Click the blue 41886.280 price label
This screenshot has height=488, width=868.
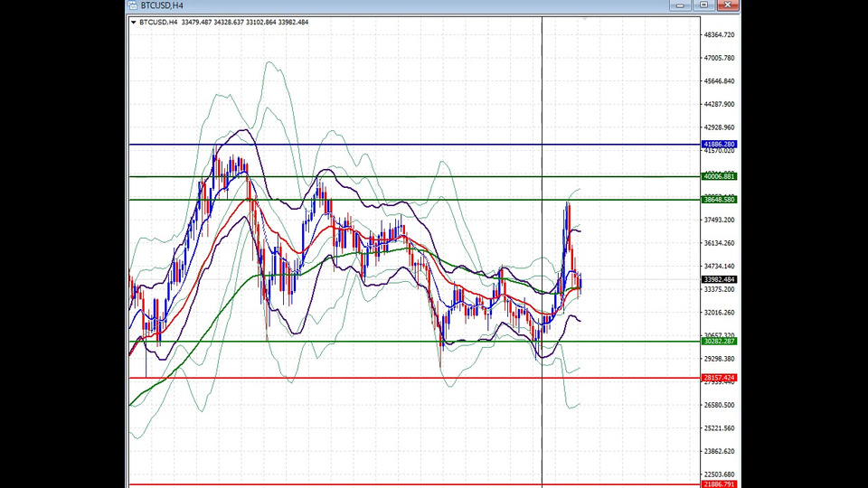pos(719,145)
